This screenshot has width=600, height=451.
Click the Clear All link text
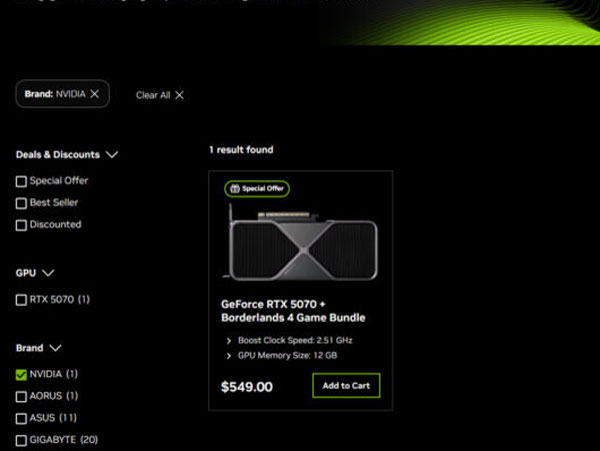pos(153,95)
